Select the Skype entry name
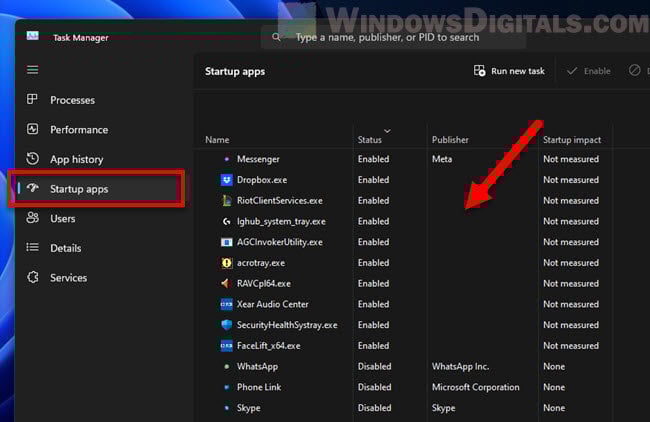This screenshot has width=650, height=422. [249, 408]
